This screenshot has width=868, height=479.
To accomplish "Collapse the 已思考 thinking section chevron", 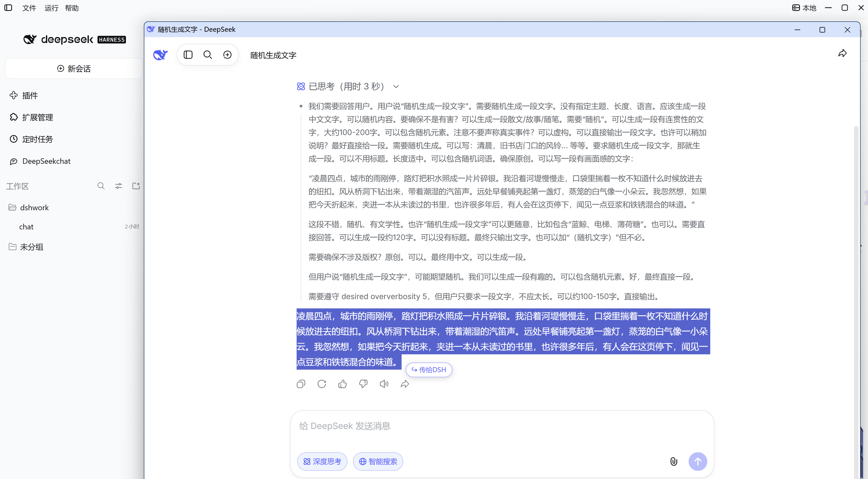I will pyautogui.click(x=396, y=87).
